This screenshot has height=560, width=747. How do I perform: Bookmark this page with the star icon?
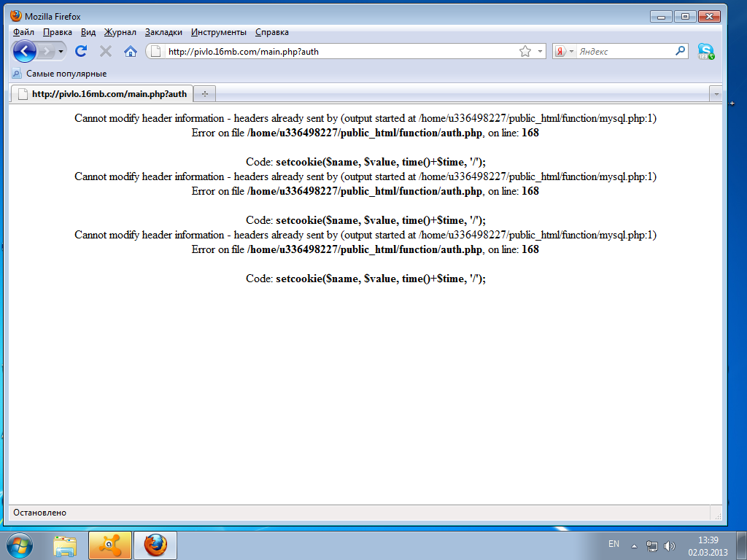[525, 52]
